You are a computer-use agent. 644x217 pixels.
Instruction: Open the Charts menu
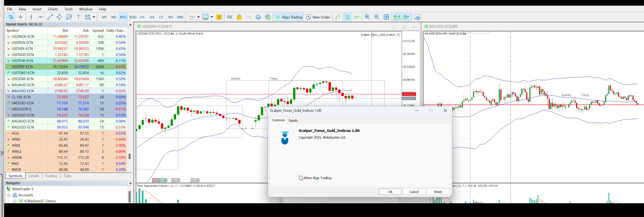click(53, 9)
